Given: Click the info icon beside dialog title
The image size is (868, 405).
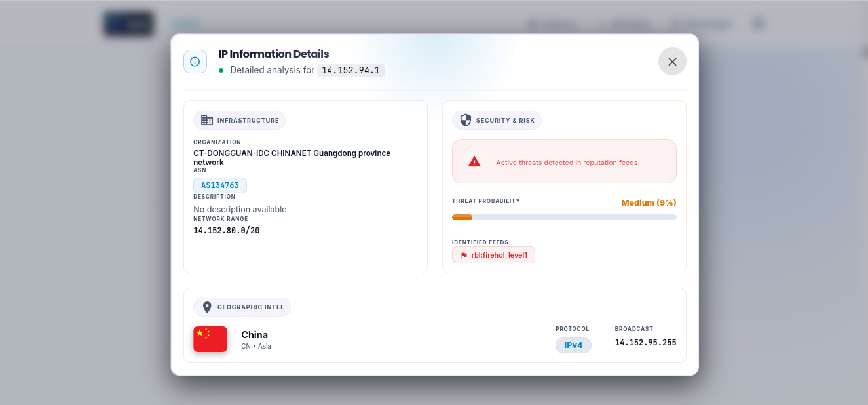Looking at the screenshot, I should click(x=195, y=62).
